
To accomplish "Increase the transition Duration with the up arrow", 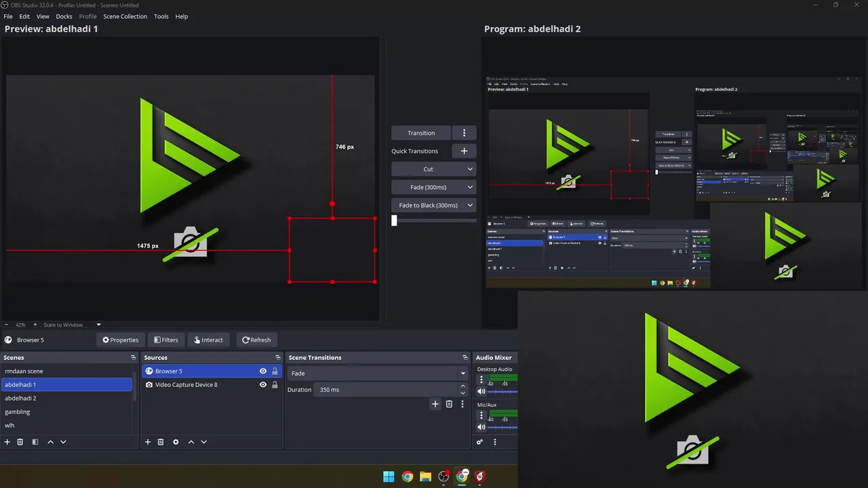I will tap(463, 386).
